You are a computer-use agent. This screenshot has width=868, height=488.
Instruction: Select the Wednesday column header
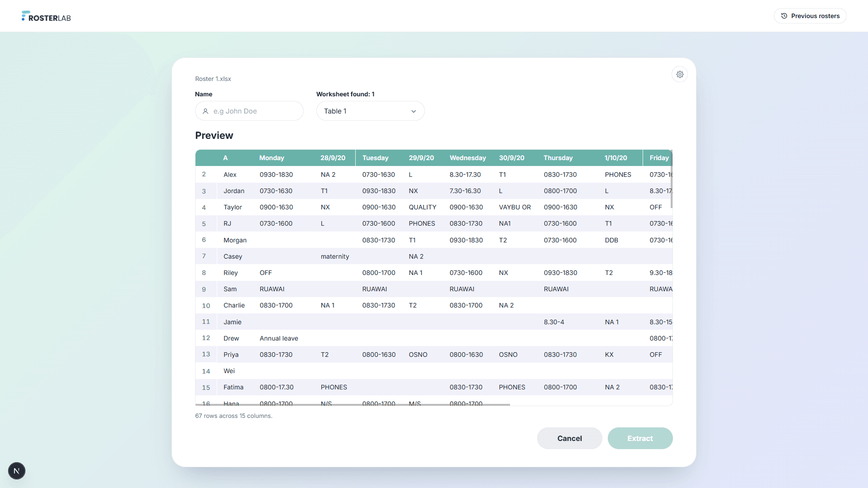pyautogui.click(x=467, y=158)
